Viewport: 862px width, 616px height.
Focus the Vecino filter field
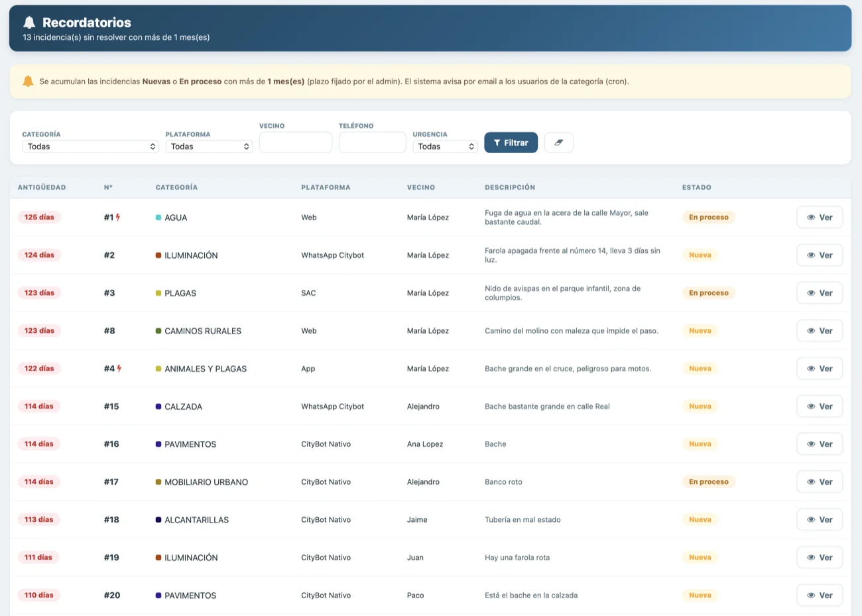[x=296, y=143]
